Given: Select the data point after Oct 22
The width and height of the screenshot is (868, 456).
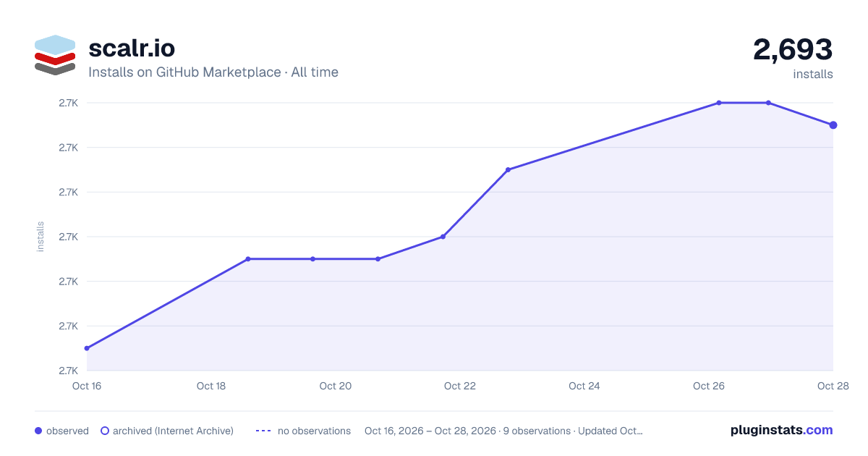Looking at the screenshot, I should 508,170.
